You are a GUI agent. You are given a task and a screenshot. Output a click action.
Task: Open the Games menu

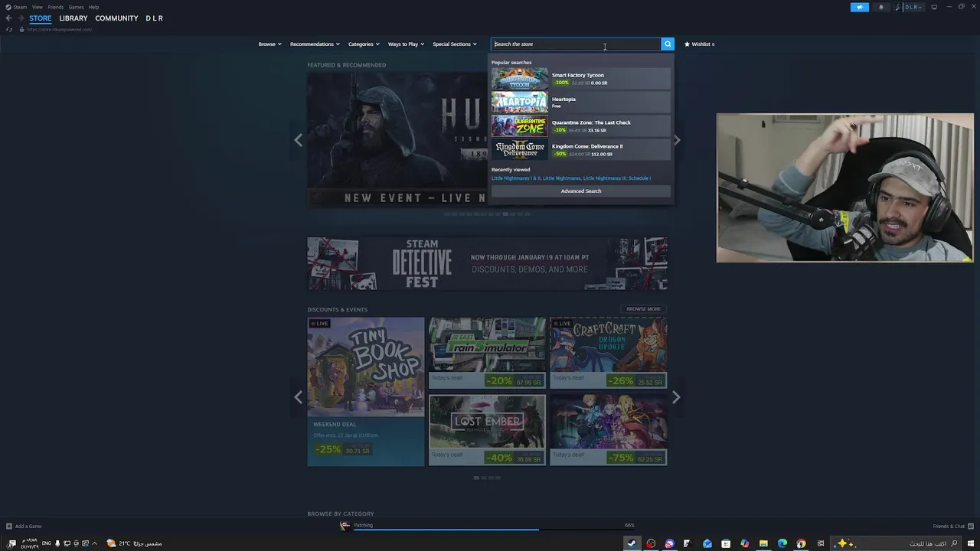[x=76, y=7]
